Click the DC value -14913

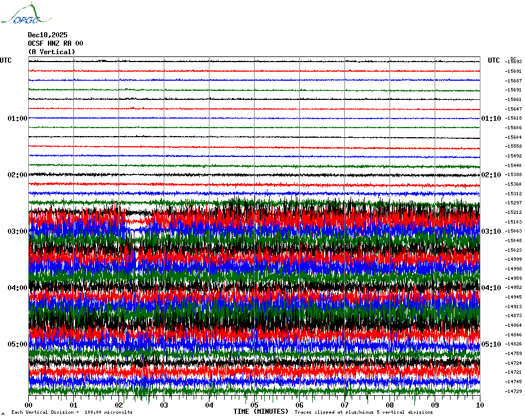click(x=513, y=307)
